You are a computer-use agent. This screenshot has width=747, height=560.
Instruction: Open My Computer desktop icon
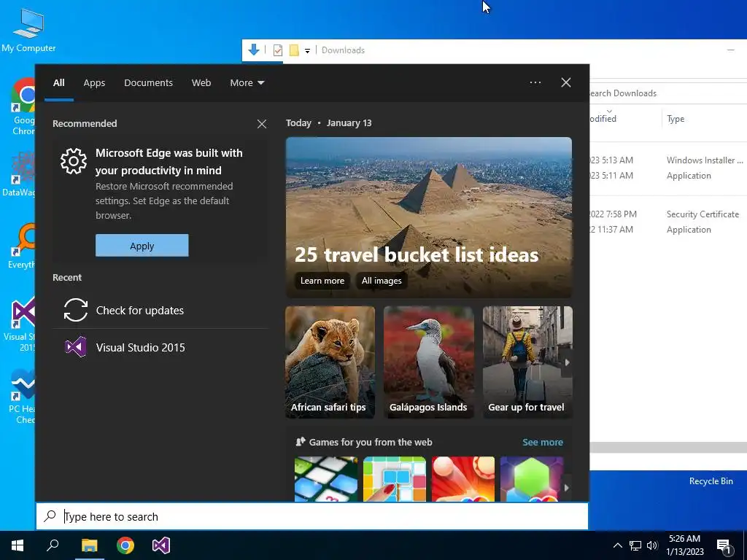pyautogui.click(x=28, y=31)
